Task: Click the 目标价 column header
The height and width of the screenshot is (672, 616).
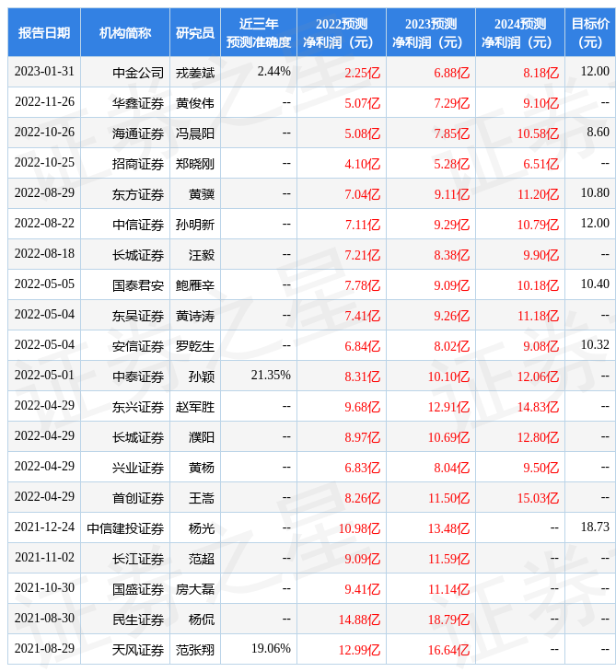Action: coord(590,32)
